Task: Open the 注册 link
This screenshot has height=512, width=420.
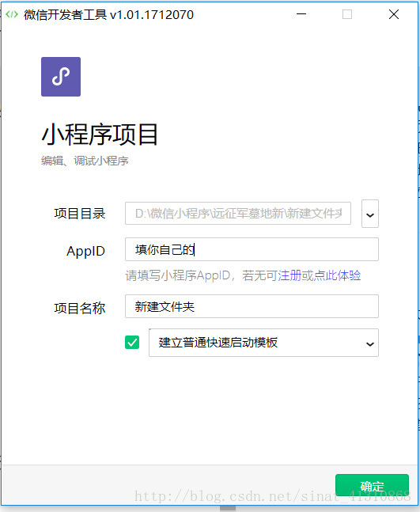Action: click(289, 275)
